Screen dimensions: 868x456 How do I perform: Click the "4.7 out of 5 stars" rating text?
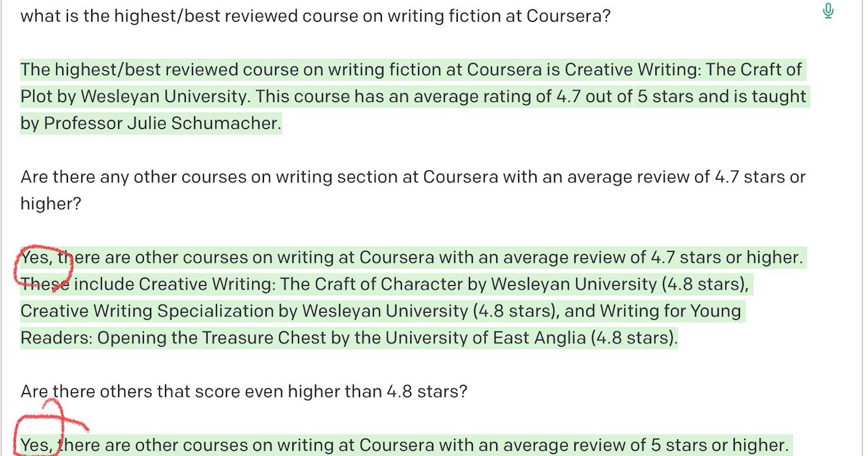tap(595, 96)
